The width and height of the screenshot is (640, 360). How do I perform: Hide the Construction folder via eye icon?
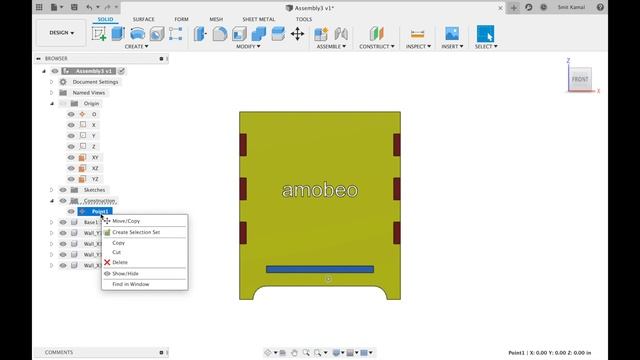click(63, 201)
